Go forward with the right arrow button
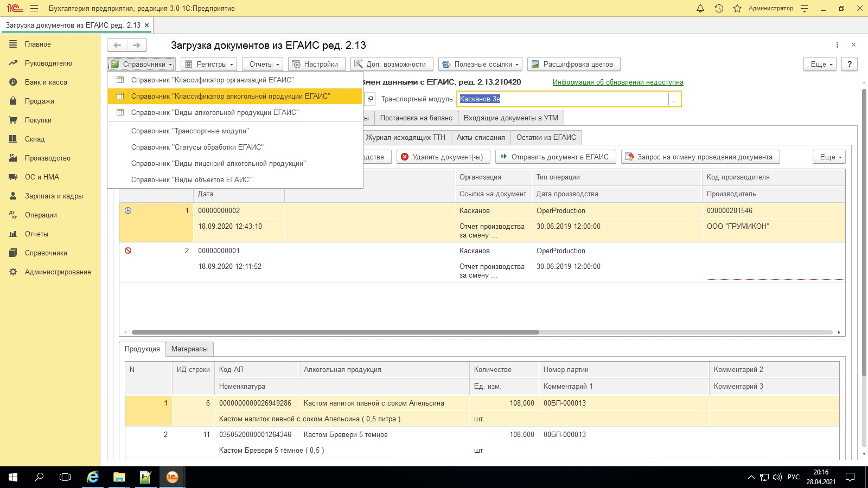This screenshot has height=488, width=868. pos(137,45)
